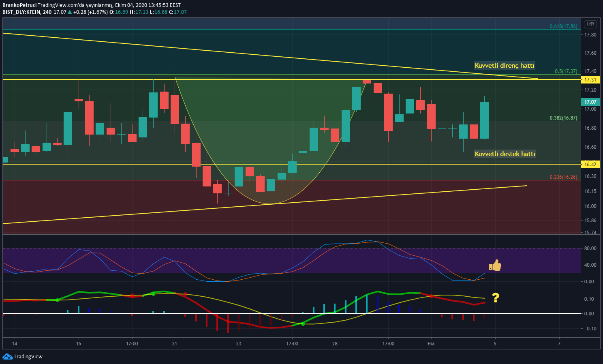Click the 17.31 yellow price axis tag
603x364 pixels.
[590, 79]
